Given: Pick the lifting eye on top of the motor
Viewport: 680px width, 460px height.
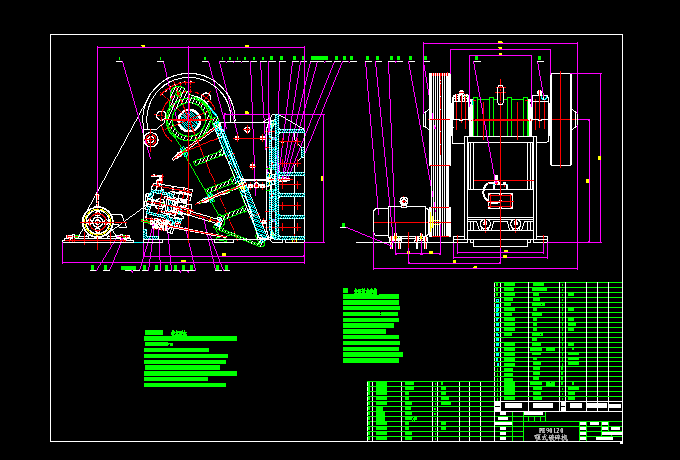Looking at the screenshot, I should (x=404, y=202).
